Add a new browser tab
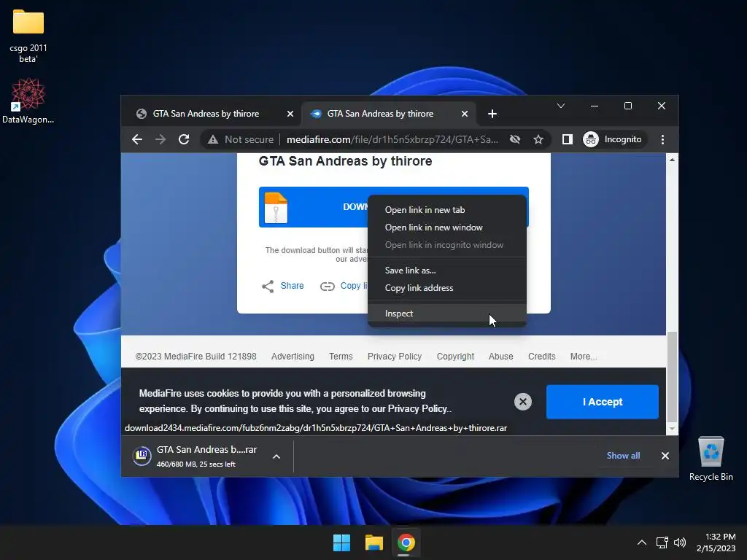The width and height of the screenshot is (747, 560). 492,114
